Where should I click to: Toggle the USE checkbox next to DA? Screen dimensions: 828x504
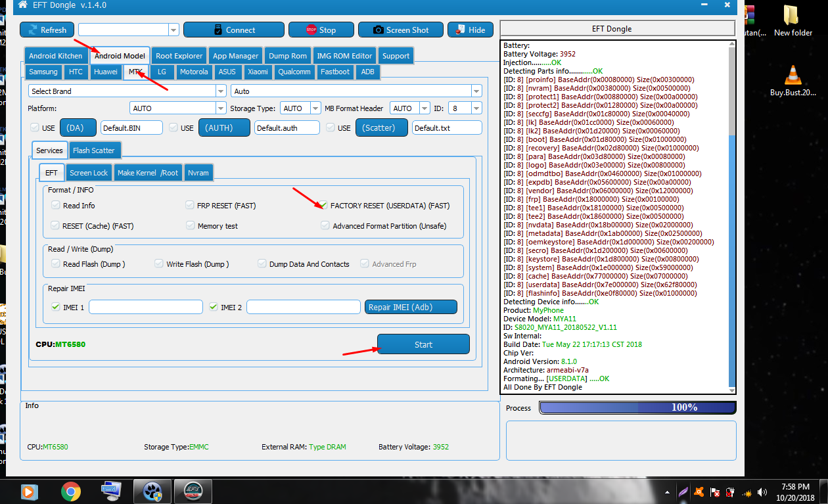[x=35, y=127]
